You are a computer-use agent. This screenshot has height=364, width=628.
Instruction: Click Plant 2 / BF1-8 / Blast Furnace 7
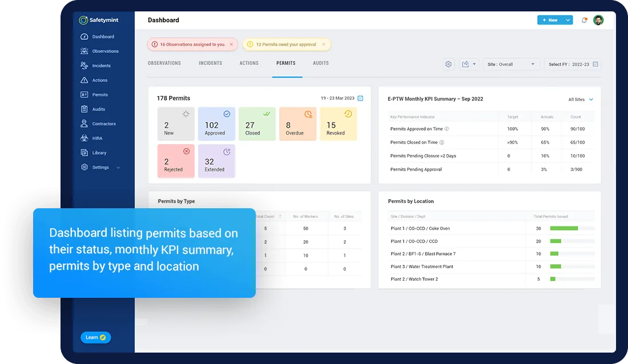pyautogui.click(x=423, y=254)
